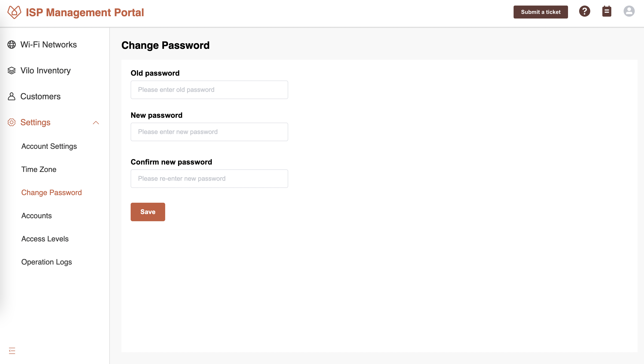
Task: Select the globe icon beside Wi-Fi Networks
Action: tap(11, 45)
